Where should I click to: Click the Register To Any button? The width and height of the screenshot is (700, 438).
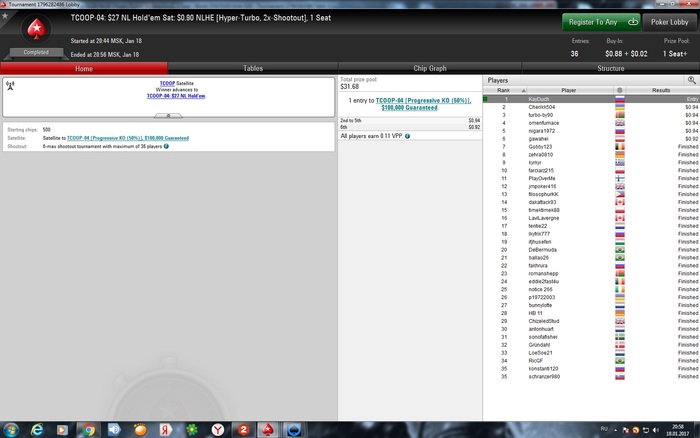[x=601, y=22]
